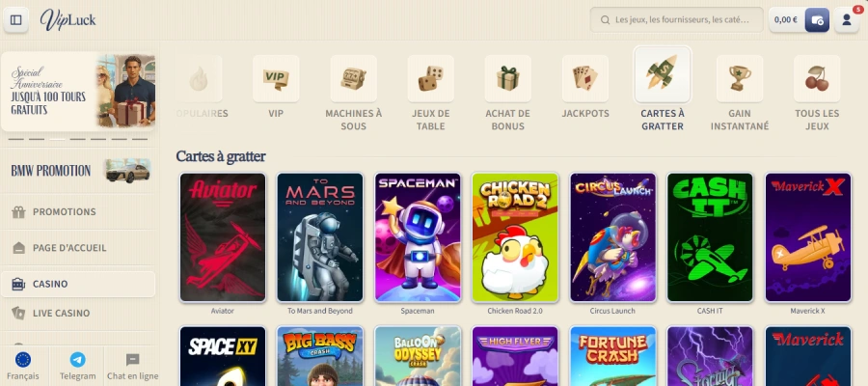This screenshot has height=386, width=868.
Task: Toggle the sidebar panel icon
Action: click(16, 20)
